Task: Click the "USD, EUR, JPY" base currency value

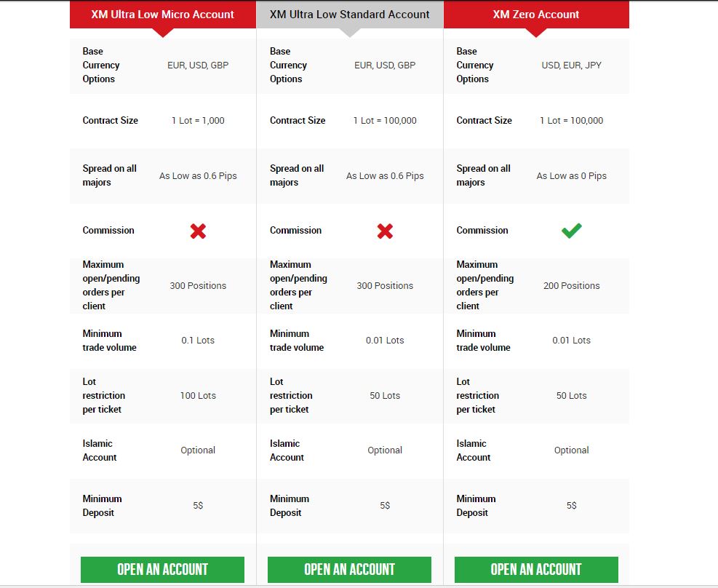Action: pyautogui.click(x=571, y=65)
